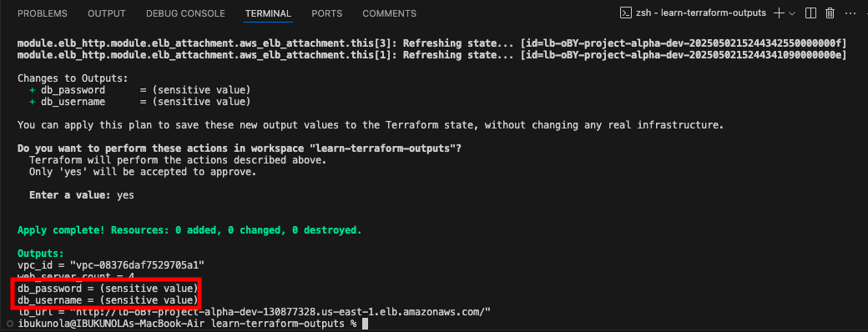The image size is (868, 332).
Task: Click the red-boxed db_username sensitive value line
Action: [x=108, y=300]
